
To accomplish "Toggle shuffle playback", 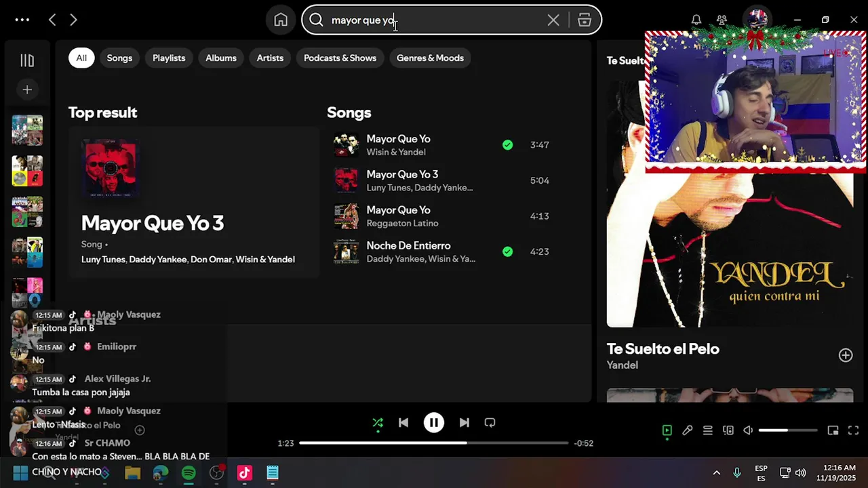I will (378, 423).
